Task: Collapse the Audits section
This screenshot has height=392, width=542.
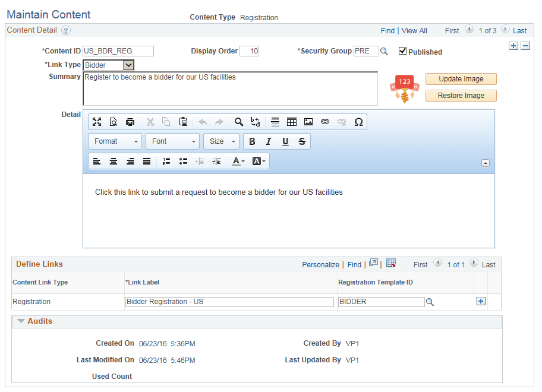Action: click(x=22, y=321)
